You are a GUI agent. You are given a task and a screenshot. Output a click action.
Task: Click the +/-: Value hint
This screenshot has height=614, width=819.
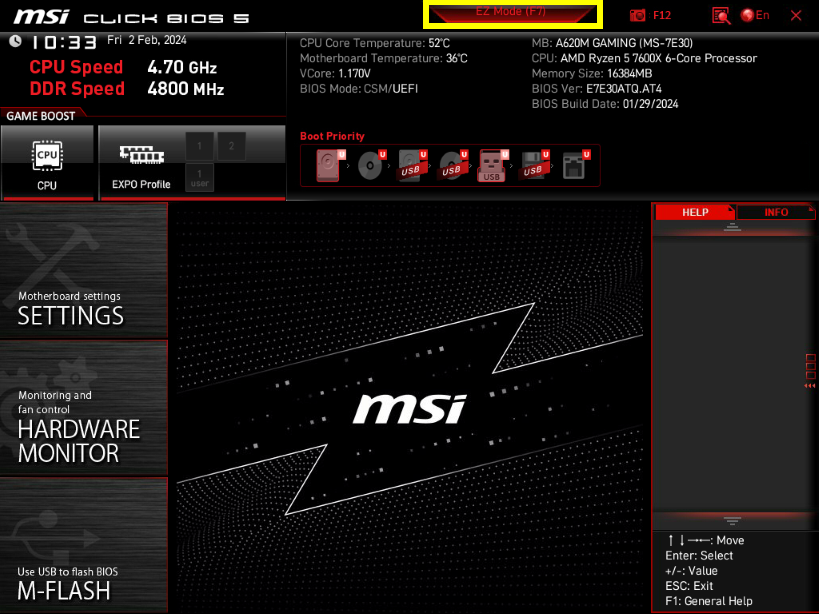[692, 571]
